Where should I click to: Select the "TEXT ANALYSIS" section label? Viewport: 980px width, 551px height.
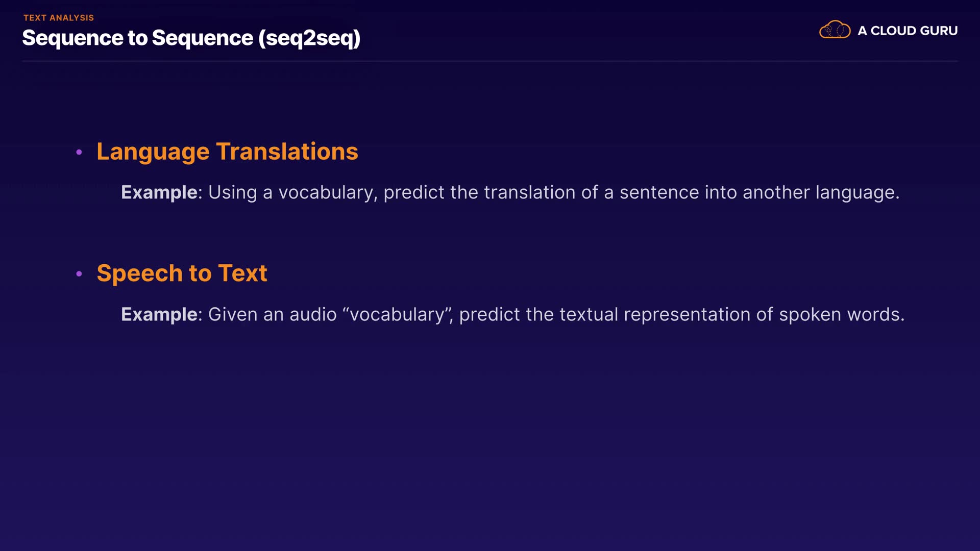pos(59,18)
